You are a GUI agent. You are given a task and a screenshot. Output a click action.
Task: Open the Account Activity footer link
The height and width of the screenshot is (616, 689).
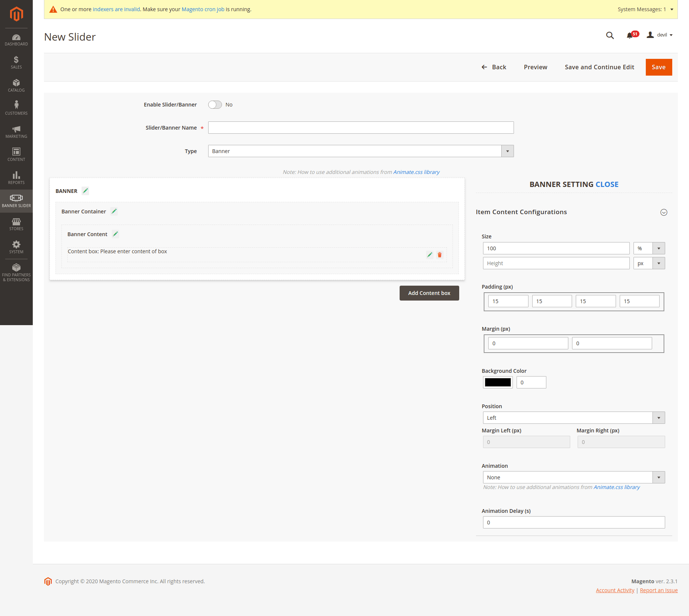pyautogui.click(x=615, y=590)
